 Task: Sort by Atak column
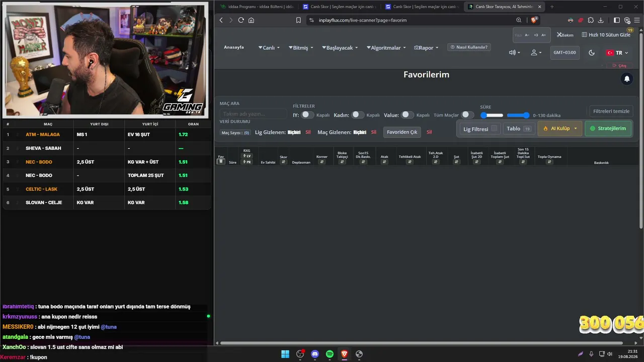coord(384,162)
